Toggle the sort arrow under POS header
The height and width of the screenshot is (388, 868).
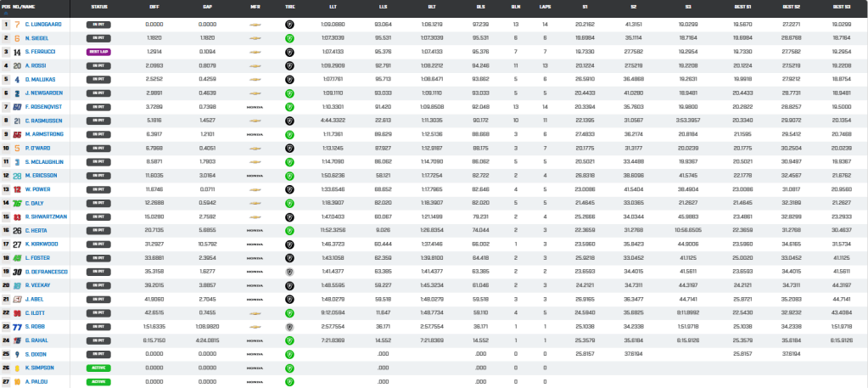[5, 12]
